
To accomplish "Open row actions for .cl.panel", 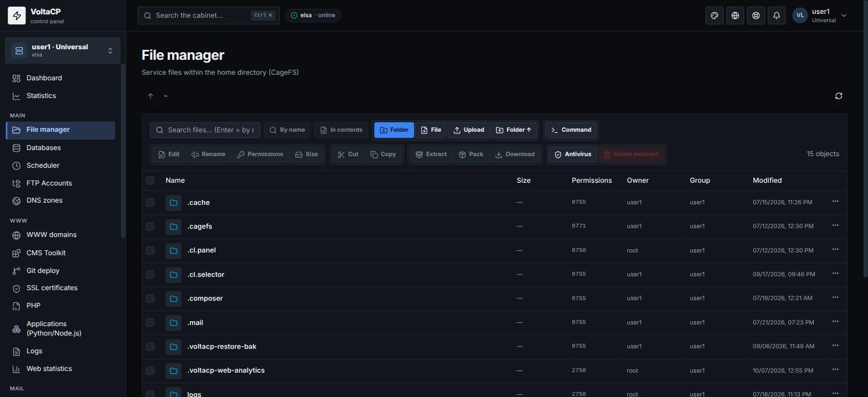I will pos(835,250).
